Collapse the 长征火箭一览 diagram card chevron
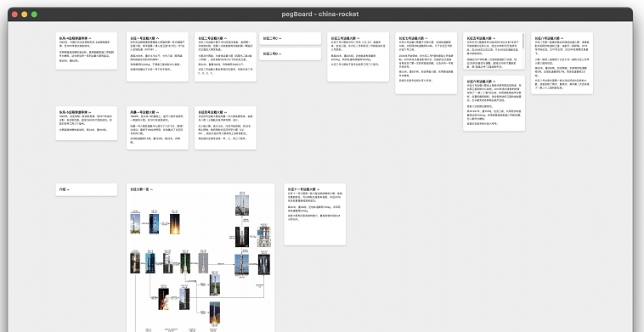Viewport: 644px width, 332px height. tap(151, 189)
